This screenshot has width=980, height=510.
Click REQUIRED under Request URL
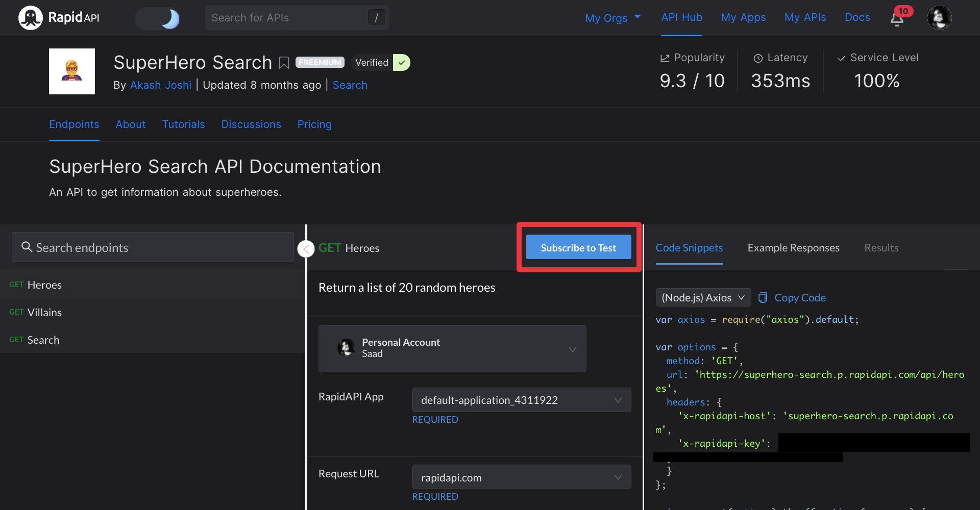click(x=435, y=496)
